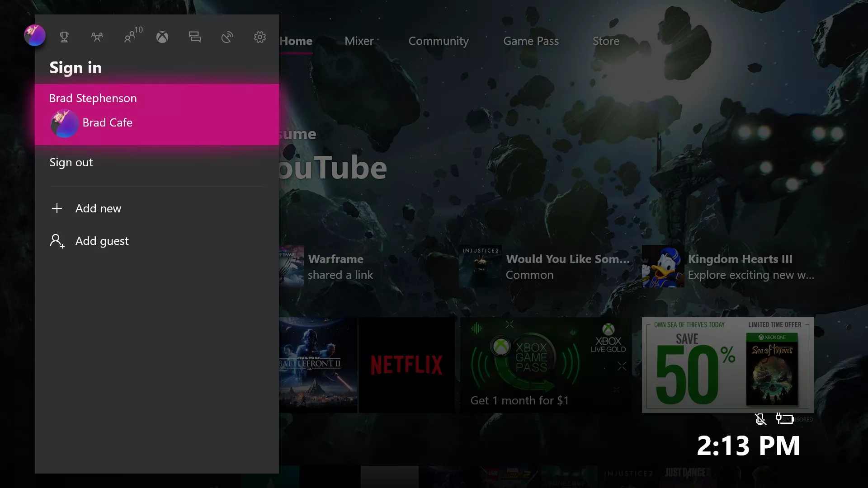This screenshot has width=868, height=488.
Task: Switch to the Community tab
Action: point(439,41)
